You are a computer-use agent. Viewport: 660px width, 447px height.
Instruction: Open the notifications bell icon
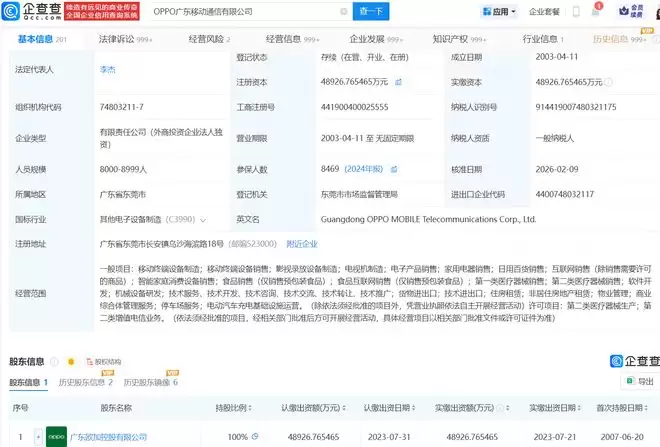coord(597,12)
